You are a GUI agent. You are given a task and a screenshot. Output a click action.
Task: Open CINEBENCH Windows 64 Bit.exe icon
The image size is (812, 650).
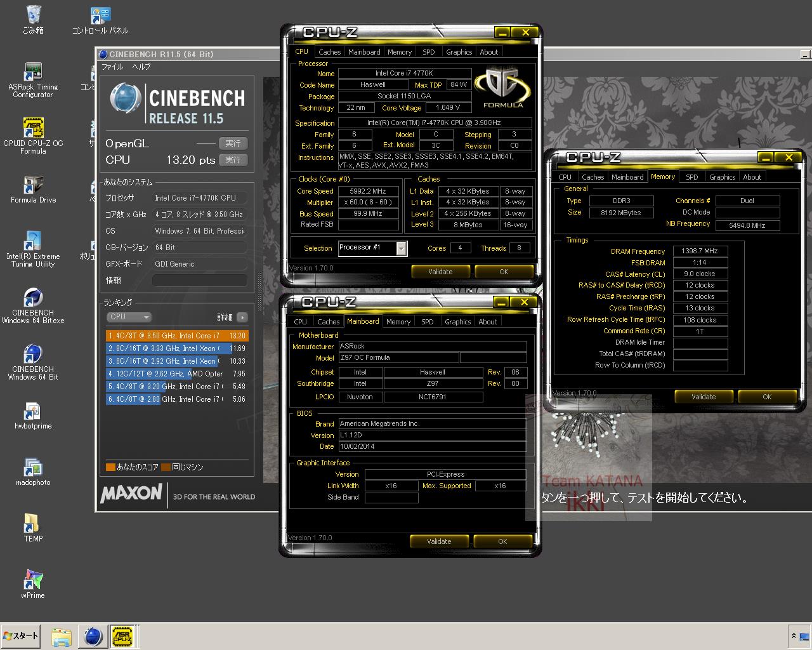coord(33,305)
